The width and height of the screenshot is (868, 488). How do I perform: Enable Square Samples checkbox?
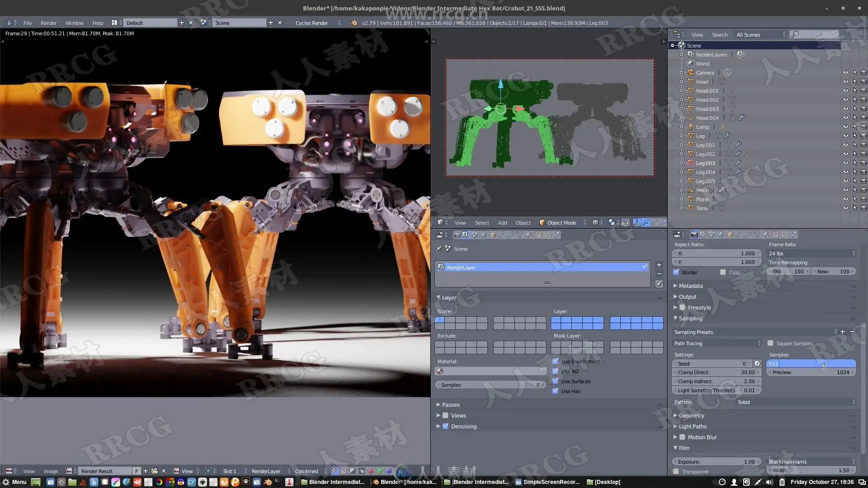(x=770, y=343)
